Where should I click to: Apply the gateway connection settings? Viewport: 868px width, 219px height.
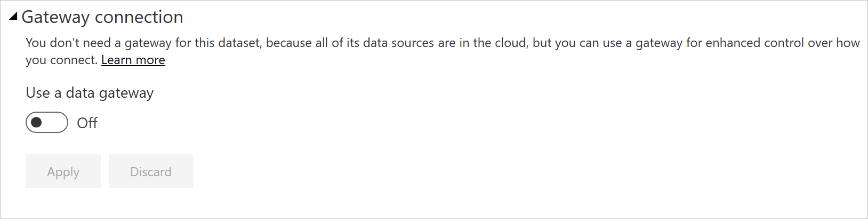63,171
